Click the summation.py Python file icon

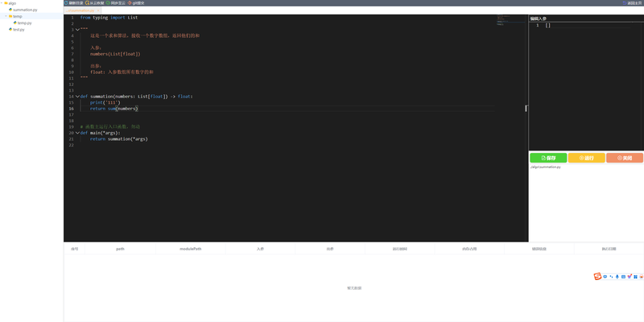(x=10, y=10)
